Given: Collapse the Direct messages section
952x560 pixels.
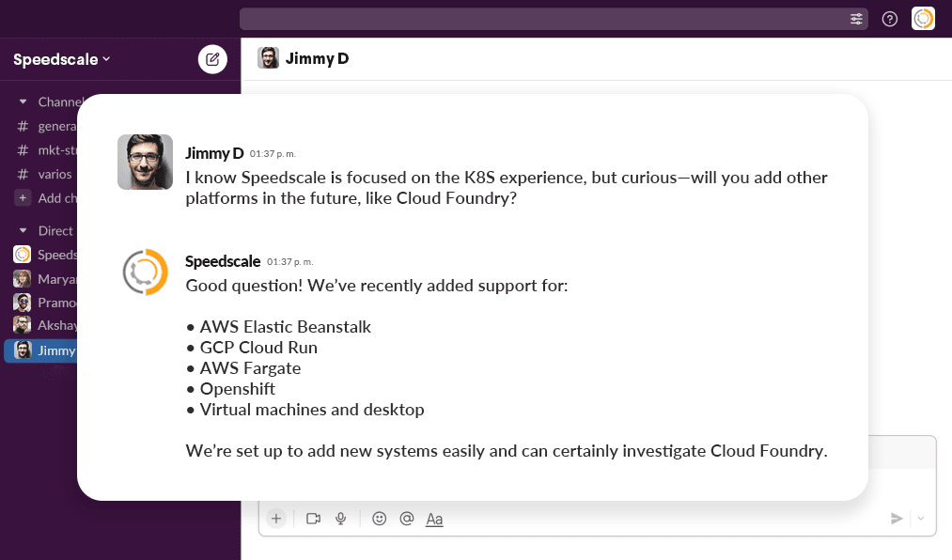Looking at the screenshot, I should [23, 231].
